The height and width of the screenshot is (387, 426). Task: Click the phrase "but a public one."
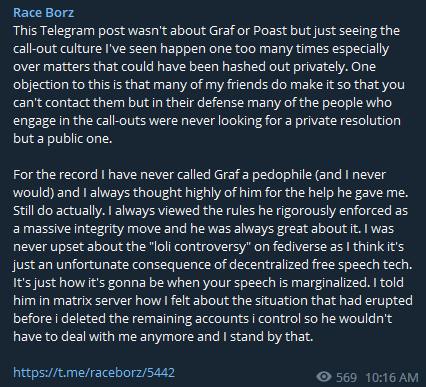pyautogui.click(x=63, y=139)
